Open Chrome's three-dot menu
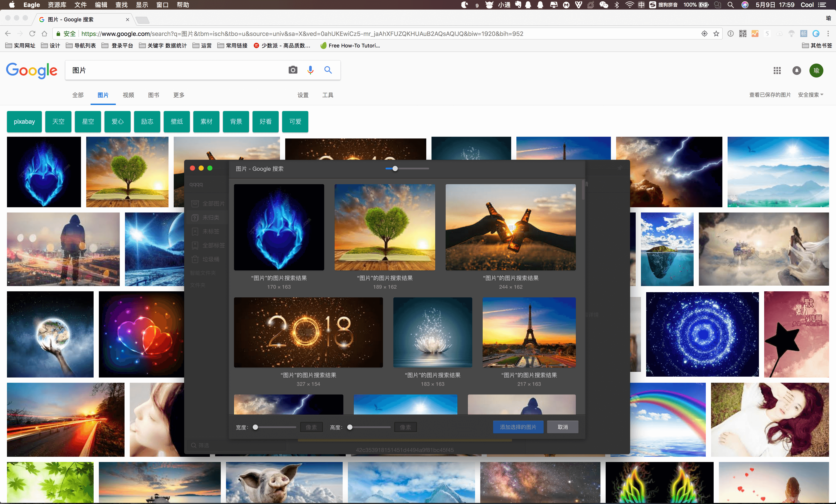 [x=828, y=34]
